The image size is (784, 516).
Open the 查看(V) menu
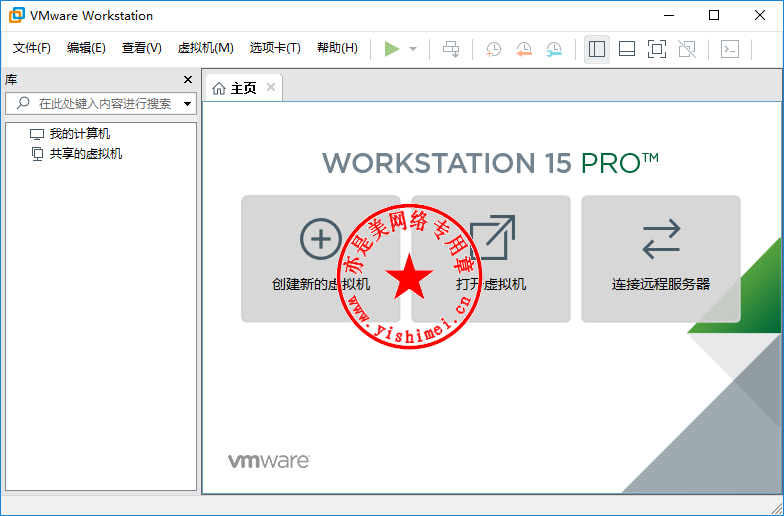(x=142, y=48)
